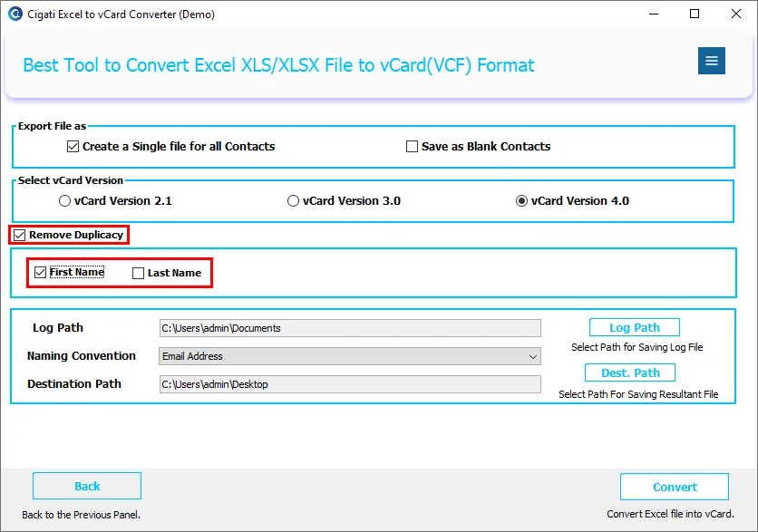758x532 pixels.
Task: Open the hamburger menu icon
Action: pos(711,61)
